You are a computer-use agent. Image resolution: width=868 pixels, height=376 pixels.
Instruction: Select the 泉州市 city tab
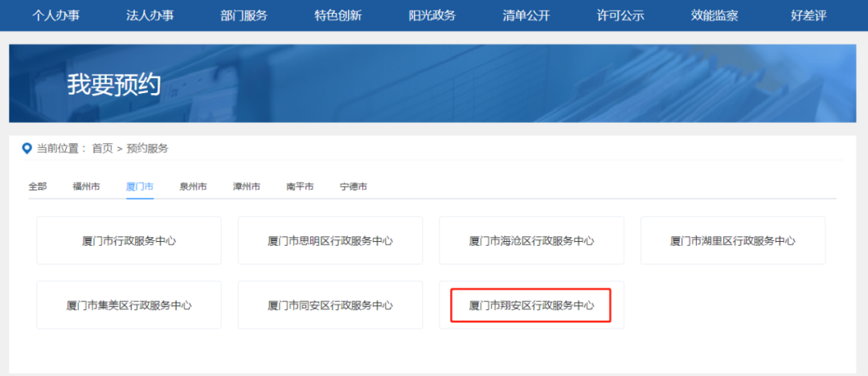193,186
